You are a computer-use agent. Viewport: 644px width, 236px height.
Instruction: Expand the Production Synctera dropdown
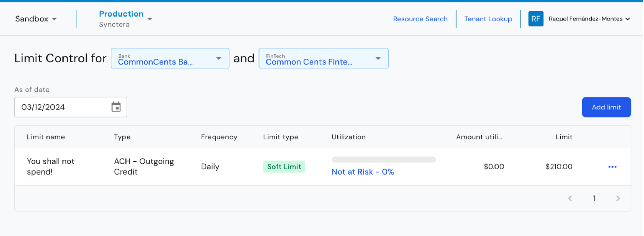click(x=125, y=19)
